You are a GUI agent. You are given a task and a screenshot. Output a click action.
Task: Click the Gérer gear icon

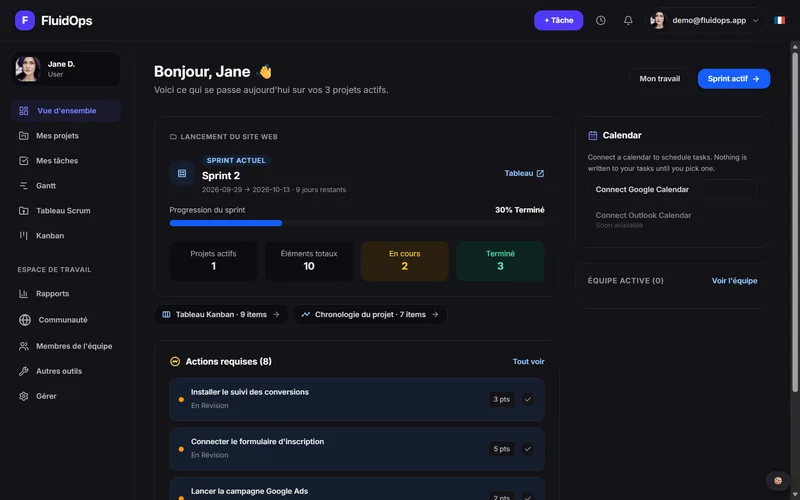[23, 396]
